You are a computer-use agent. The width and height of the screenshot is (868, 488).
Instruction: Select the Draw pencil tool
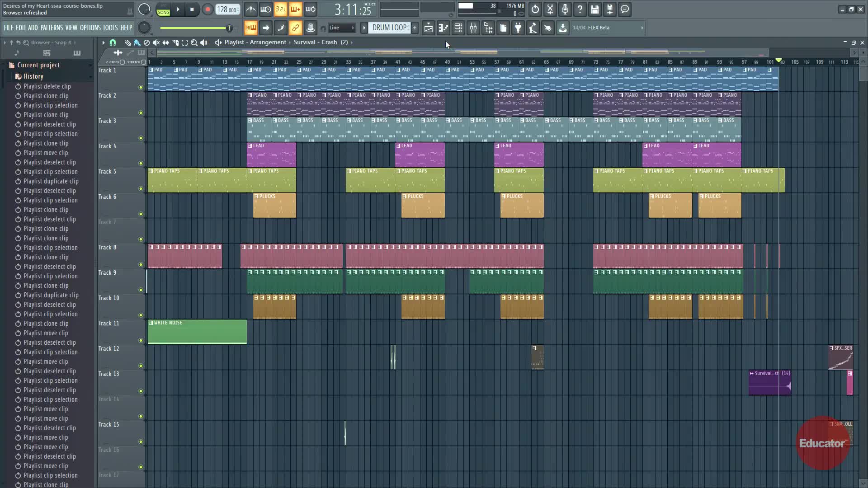127,42
